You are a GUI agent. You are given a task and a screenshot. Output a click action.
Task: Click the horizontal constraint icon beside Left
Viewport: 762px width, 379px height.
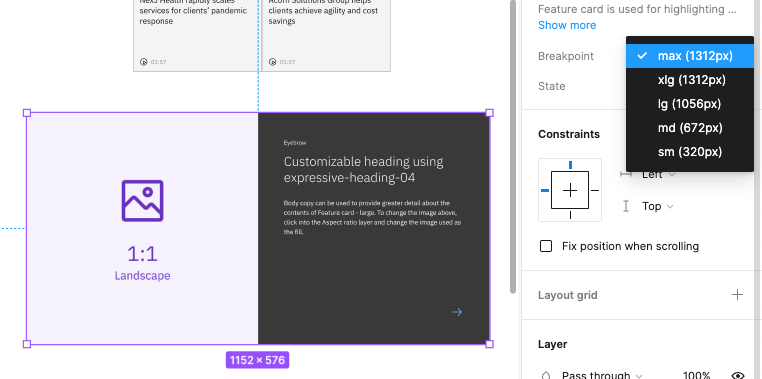pos(626,174)
